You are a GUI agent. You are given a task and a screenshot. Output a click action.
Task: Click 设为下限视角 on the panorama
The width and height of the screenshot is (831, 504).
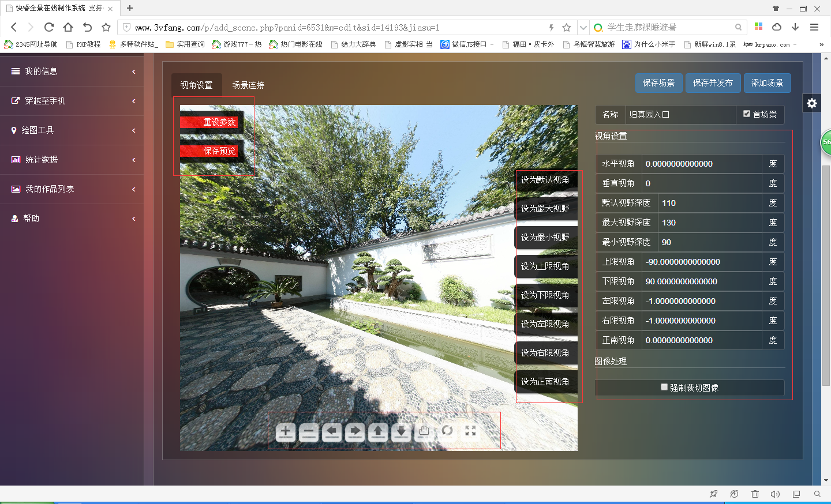pos(545,295)
